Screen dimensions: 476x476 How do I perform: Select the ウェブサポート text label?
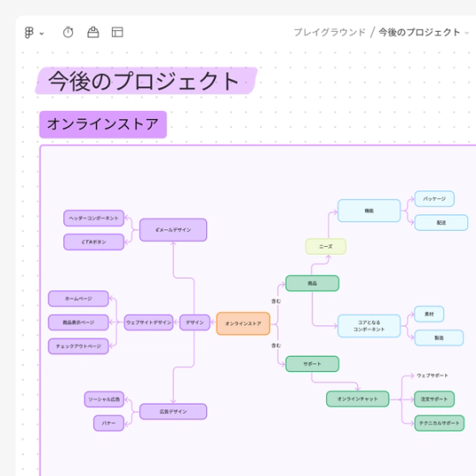[x=432, y=376]
